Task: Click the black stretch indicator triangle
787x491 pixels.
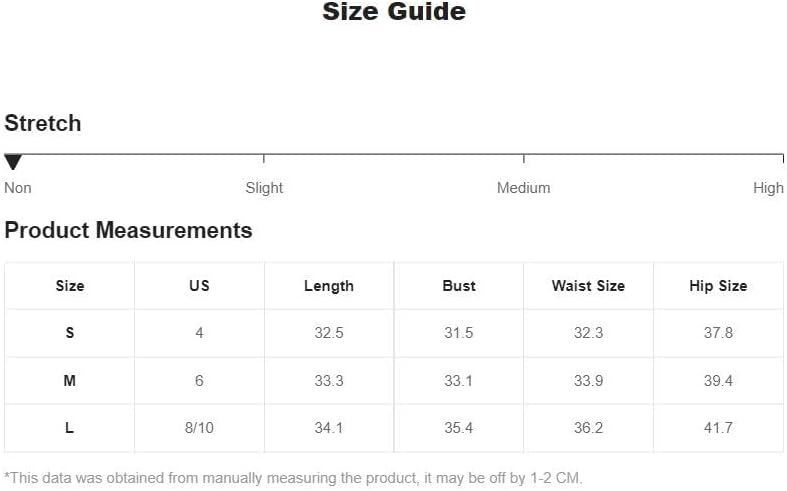Action: (x=13, y=162)
